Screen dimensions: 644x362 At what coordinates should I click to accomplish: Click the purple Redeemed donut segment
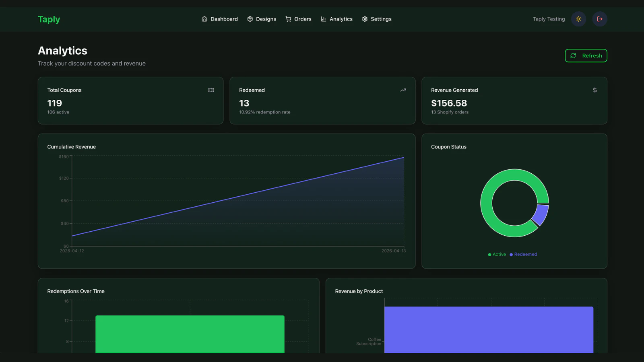[x=541, y=214]
